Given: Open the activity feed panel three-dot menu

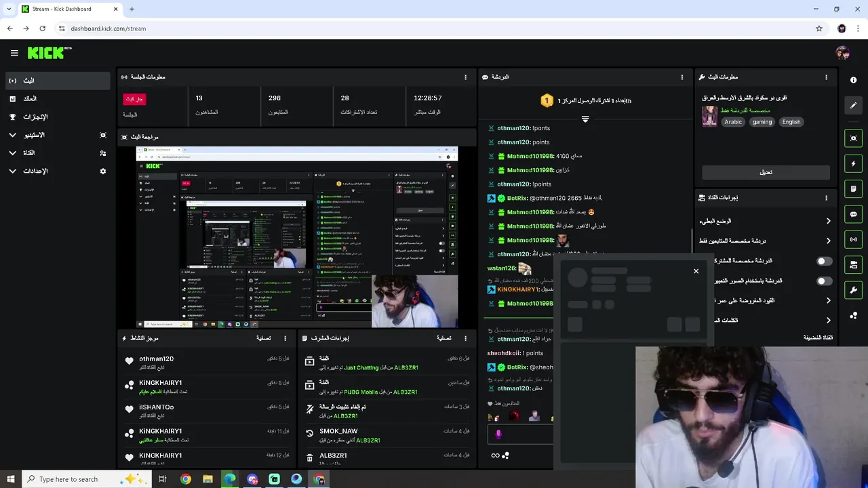Looking at the screenshot, I should pos(285,338).
